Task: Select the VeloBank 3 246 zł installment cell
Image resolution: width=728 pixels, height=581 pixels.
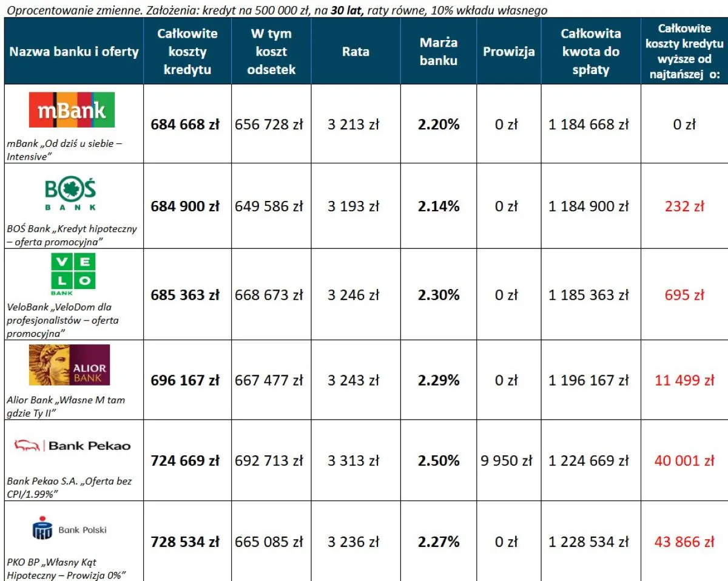Action: [354, 296]
